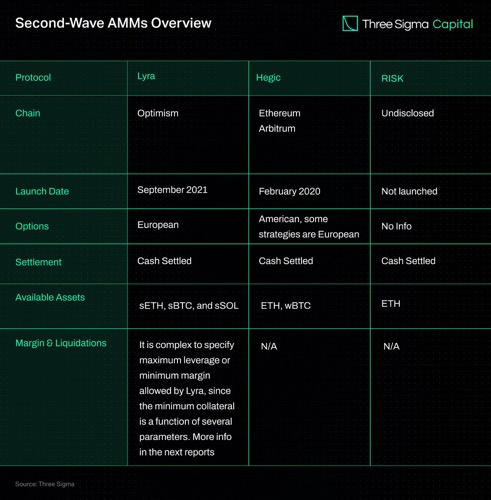Select the September 2021 launch date
Image resolution: width=491 pixels, height=500 pixels.
pyautogui.click(x=172, y=190)
